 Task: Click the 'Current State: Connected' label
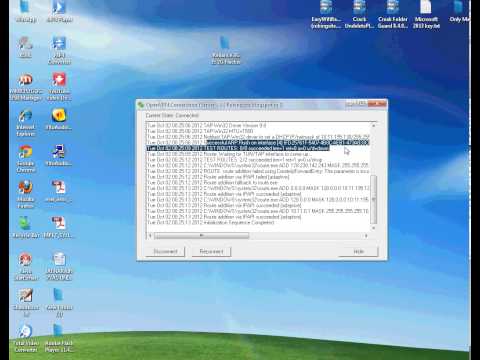(x=172, y=115)
